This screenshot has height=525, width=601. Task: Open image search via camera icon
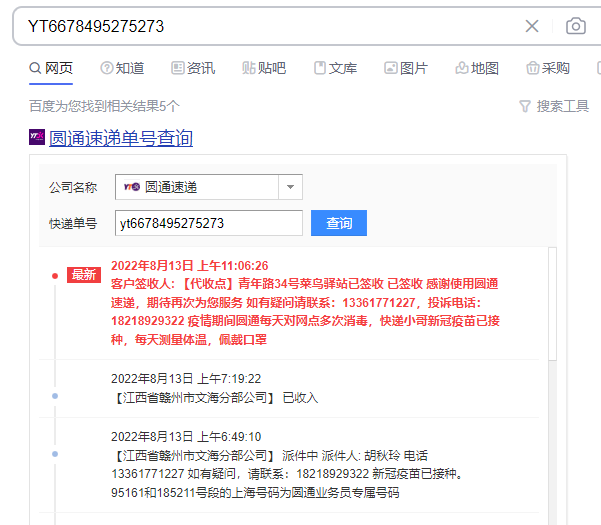coord(576,26)
